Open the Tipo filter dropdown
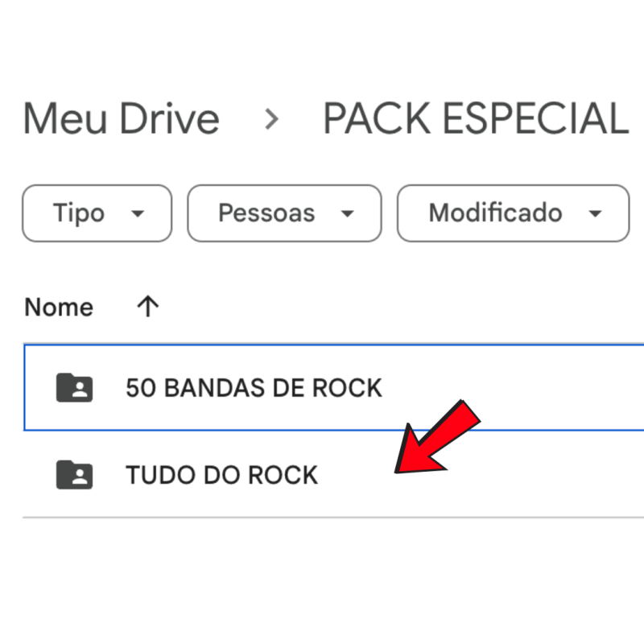644x644 pixels. (x=97, y=213)
